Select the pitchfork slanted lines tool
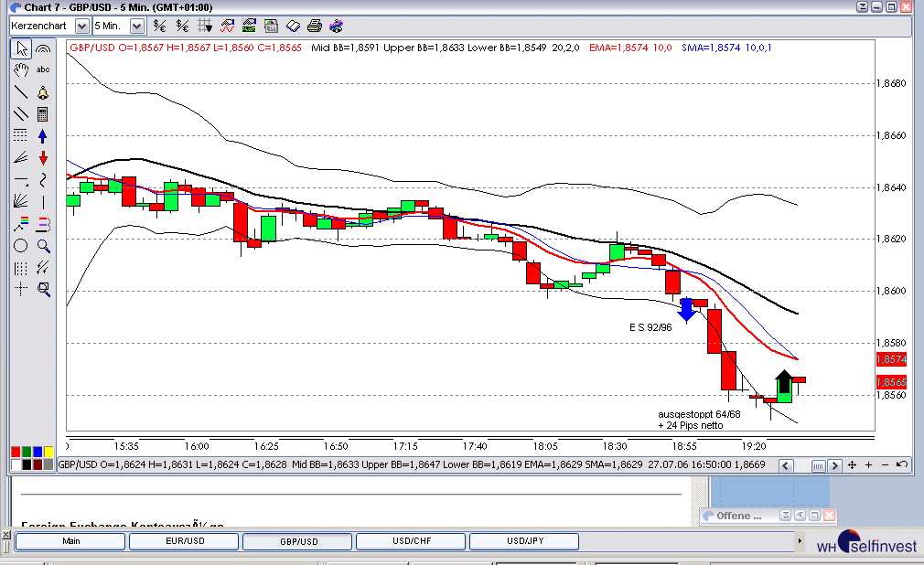This screenshot has width=924, height=565. pos(43,268)
